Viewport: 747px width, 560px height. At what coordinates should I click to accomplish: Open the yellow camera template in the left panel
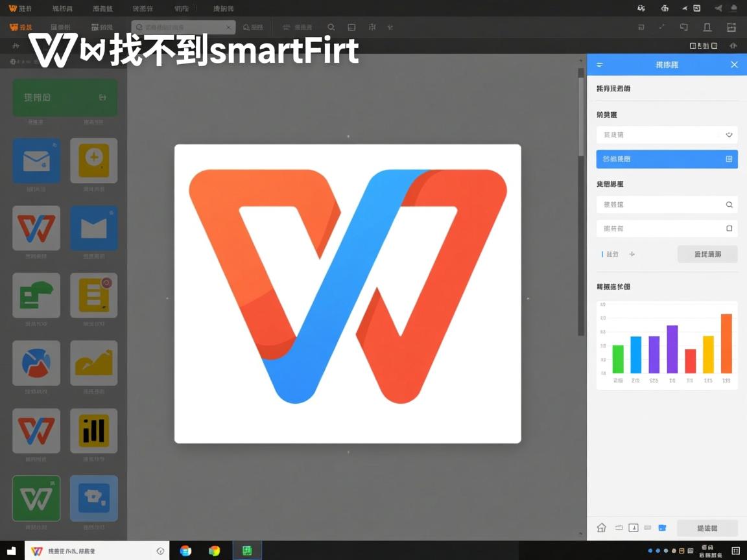[93, 160]
